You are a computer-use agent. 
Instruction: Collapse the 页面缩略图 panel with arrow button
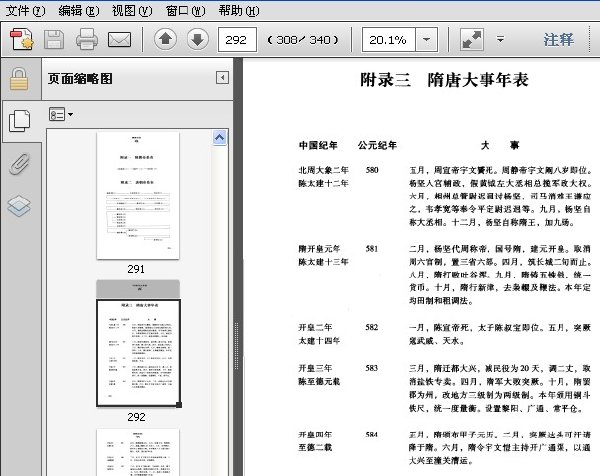pos(222,78)
